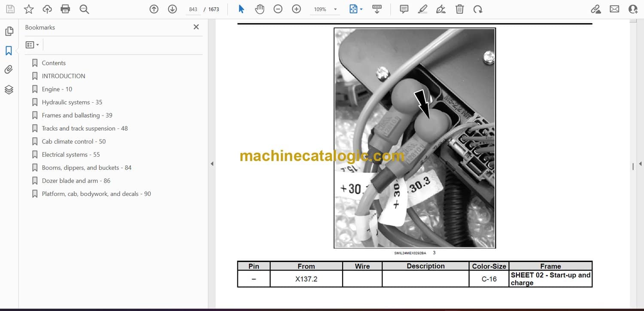Activate the Hand pan tool

point(259,9)
